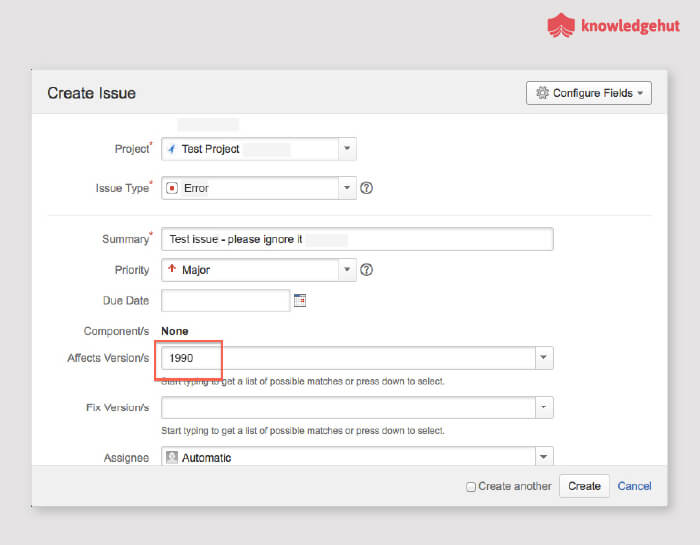Expand the Assignee dropdown arrow
The height and width of the screenshot is (545, 700).
[x=544, y=457]
